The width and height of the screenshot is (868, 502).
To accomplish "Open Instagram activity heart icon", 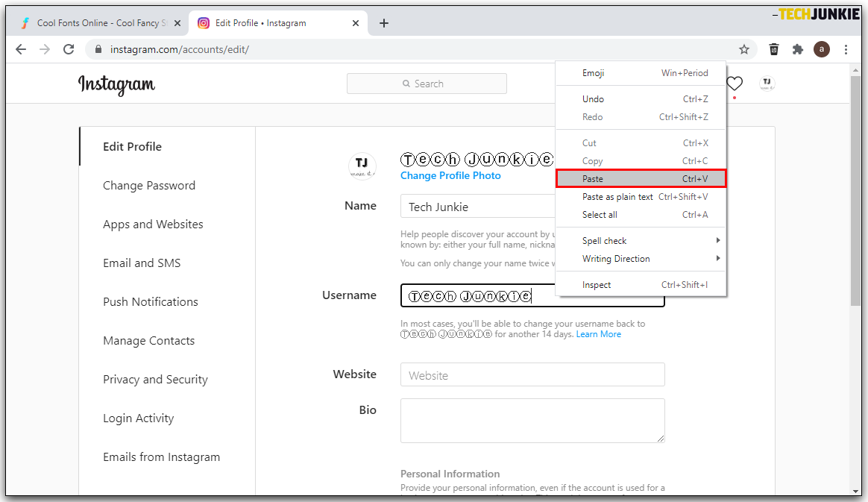I will [x=735, y=84].
